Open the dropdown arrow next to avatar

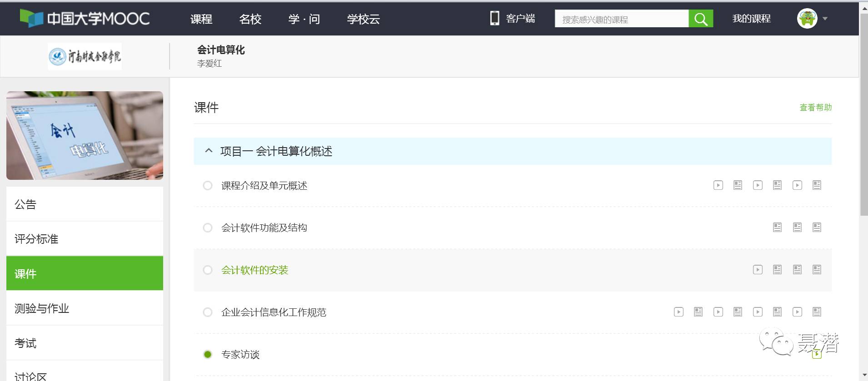coord(825,19)
